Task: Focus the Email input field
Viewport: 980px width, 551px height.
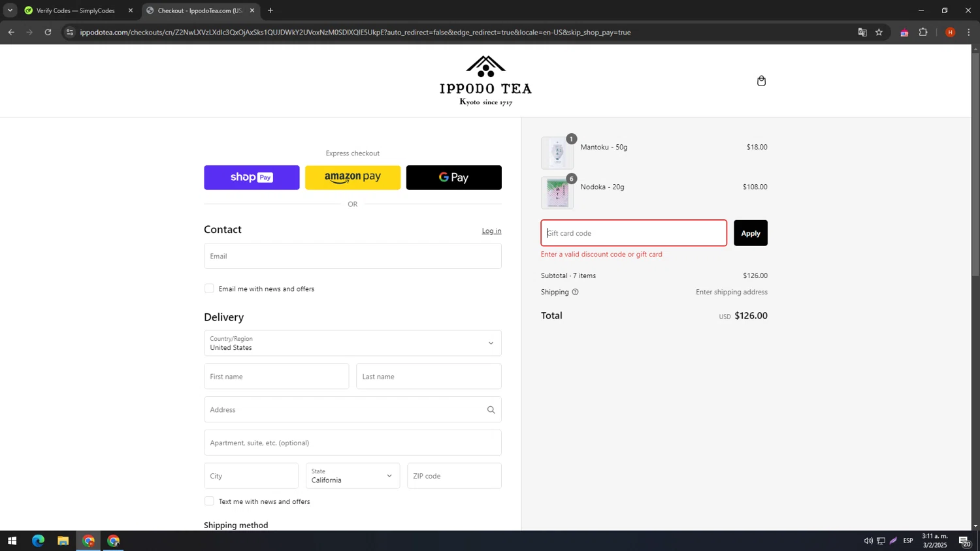Action: 353,256
